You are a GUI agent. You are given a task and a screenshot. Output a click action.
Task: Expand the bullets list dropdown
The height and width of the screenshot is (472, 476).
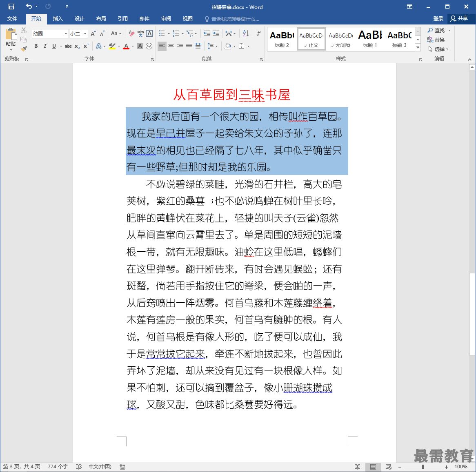(169, 34)
